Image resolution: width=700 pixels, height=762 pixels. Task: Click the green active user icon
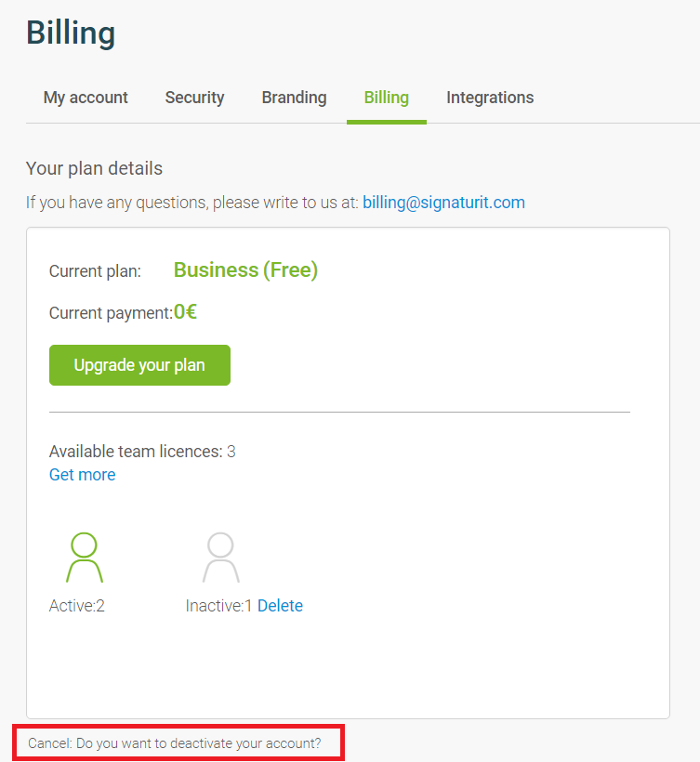pos(85,558)
